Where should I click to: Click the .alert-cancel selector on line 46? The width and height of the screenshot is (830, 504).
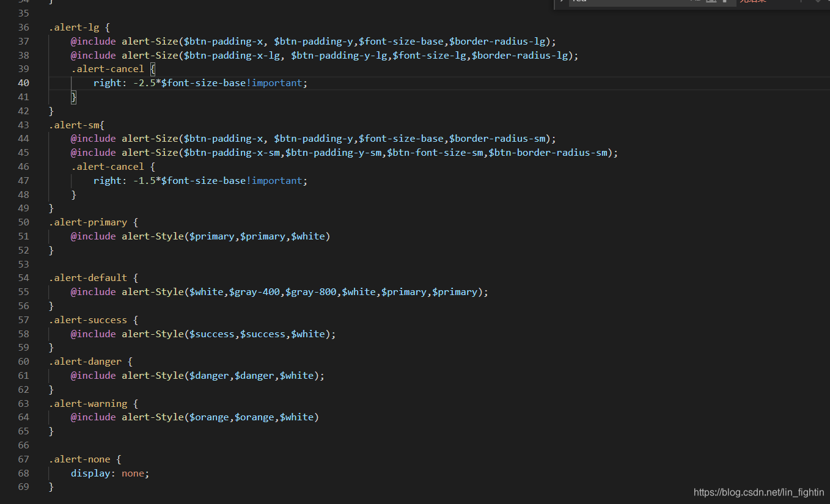[x=108, y=167]
